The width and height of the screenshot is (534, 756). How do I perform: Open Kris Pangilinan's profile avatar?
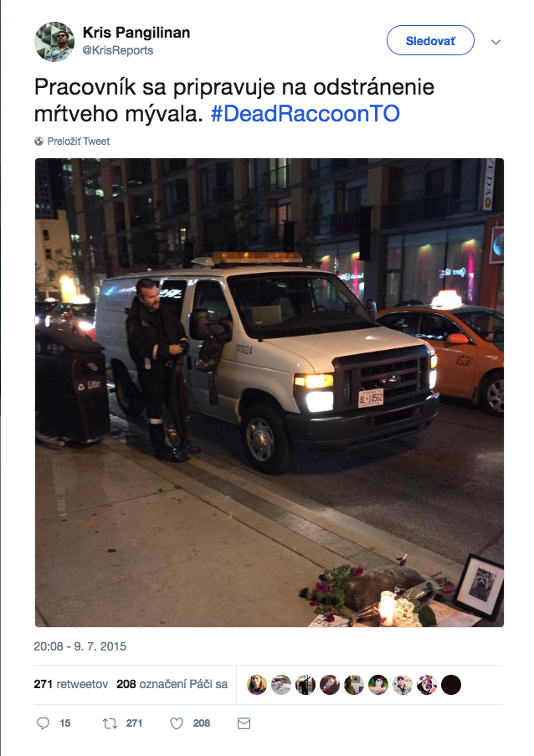pyautogui.click(x=54, y=42)
